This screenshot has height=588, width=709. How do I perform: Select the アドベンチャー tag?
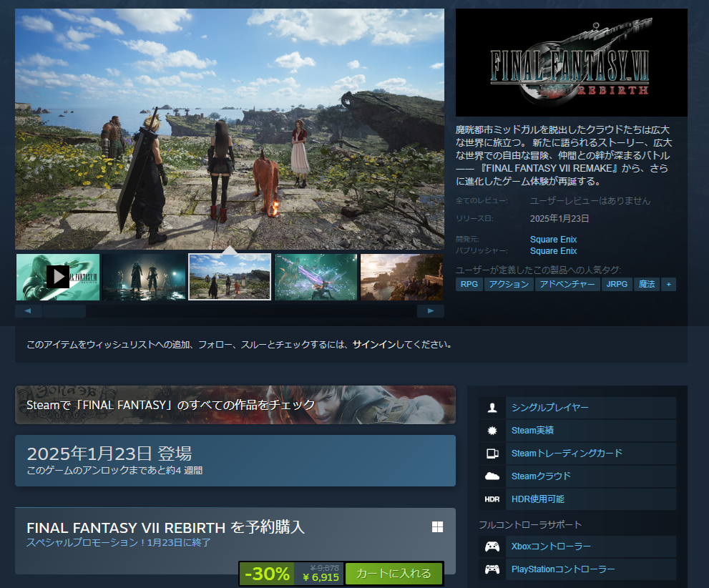pyautogui.click(x=567, y=284)
